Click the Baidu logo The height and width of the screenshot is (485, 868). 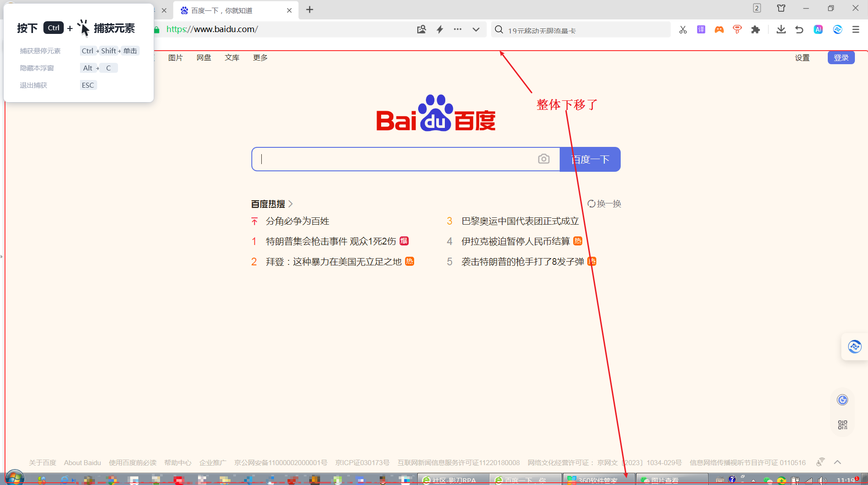tap(436, 113)
